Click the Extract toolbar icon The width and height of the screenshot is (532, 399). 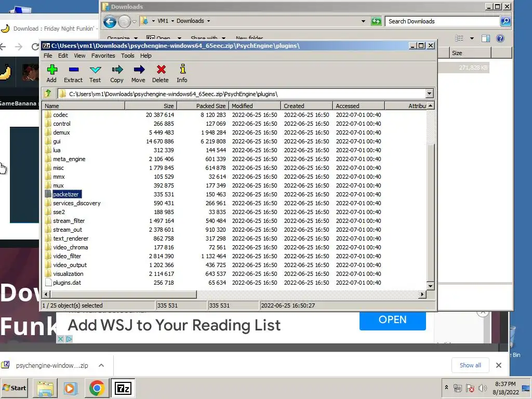tap(73, 70)
